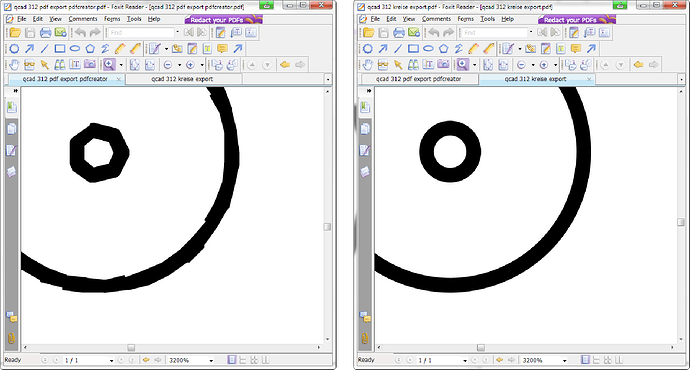Open the attachments paperclip panel in left sidebar
The height and width of the screenshot is (370, 690).
coord(11,338)
